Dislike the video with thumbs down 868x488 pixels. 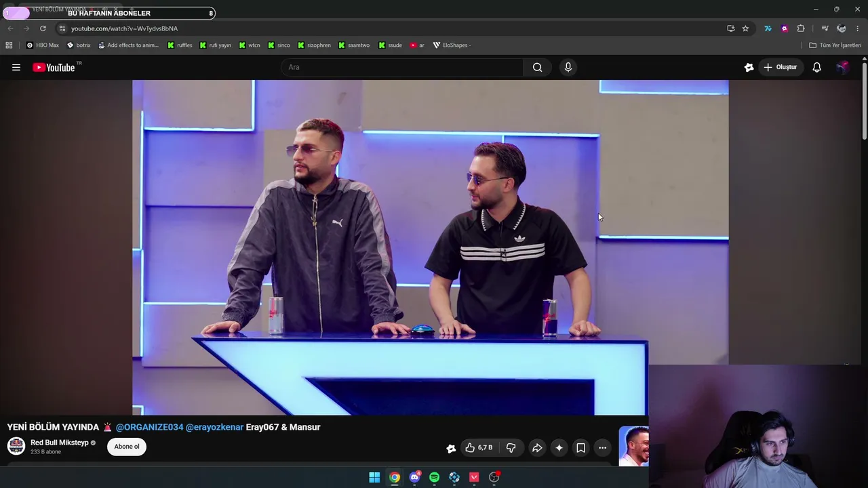pos(511,447)
